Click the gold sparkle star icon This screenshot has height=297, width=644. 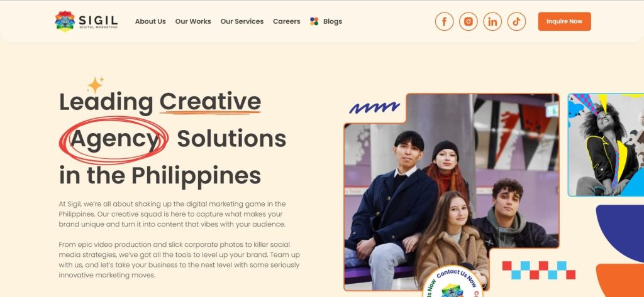point(96,85)
